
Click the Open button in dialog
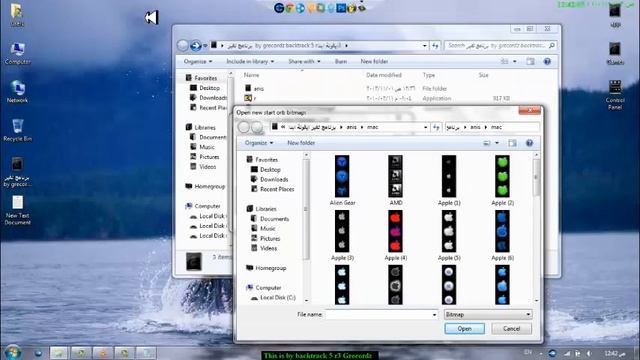coord(464,329)
